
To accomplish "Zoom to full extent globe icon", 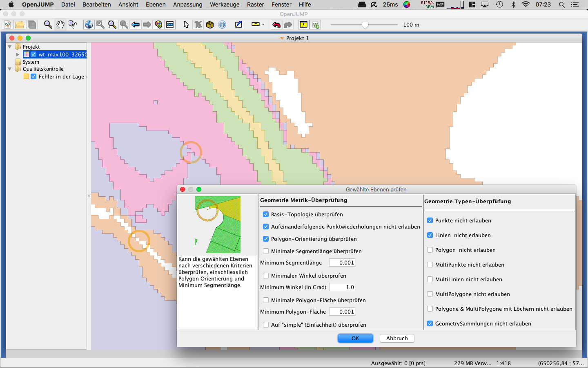I will (x=89, y=25).
